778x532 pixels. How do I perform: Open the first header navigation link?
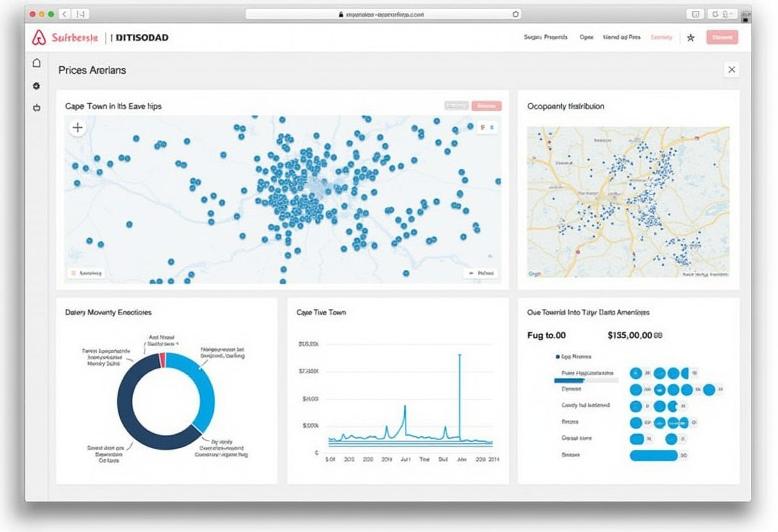[x=545, y=38]
